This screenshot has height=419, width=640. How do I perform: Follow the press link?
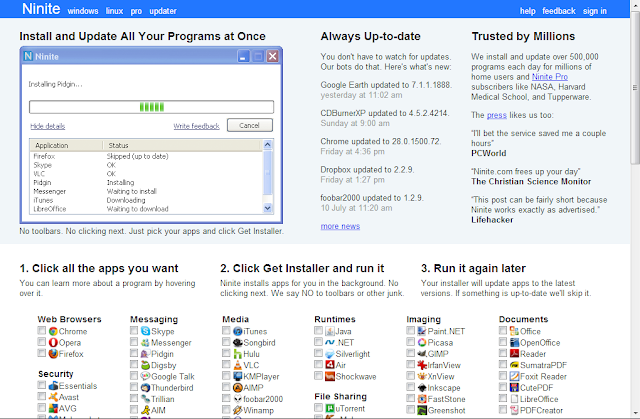pos(497,115)
